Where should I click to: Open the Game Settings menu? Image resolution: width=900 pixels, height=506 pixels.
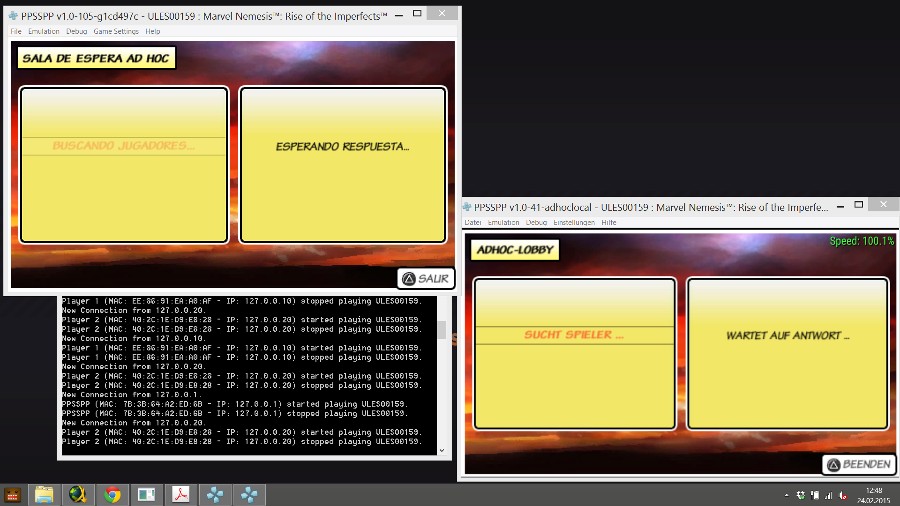(116, 32)
